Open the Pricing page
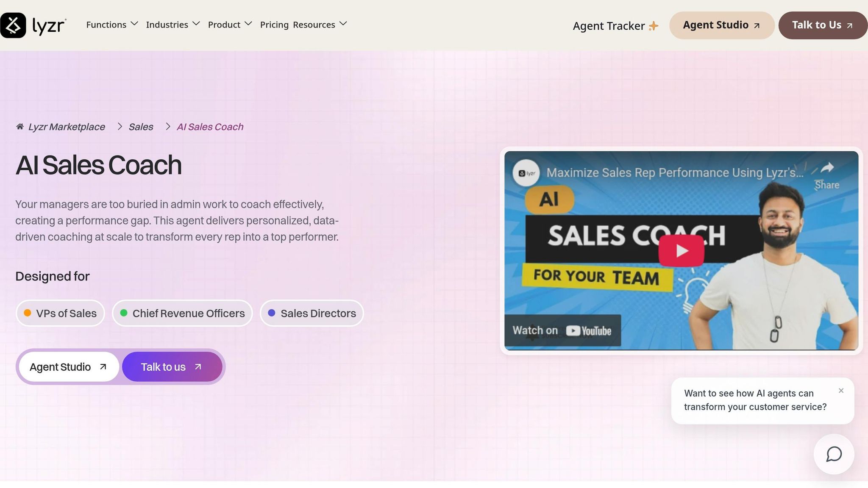 pyautogui.click(x=274, y=25)
